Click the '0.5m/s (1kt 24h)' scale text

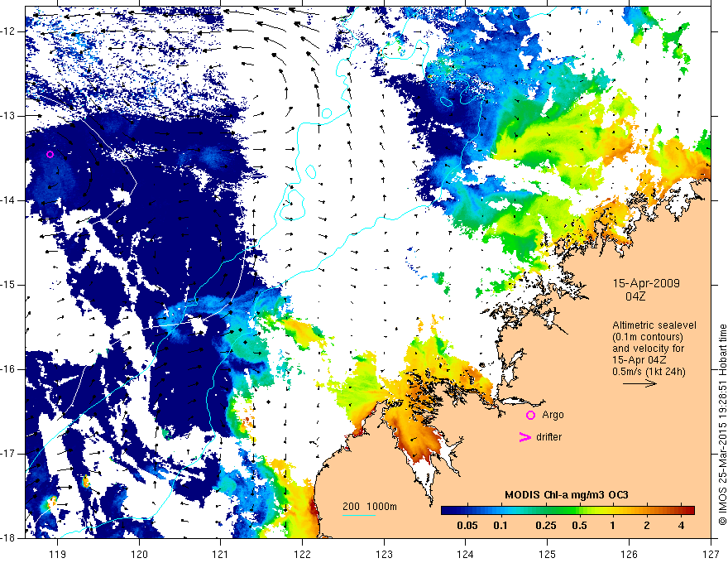[x=649, y=371]
